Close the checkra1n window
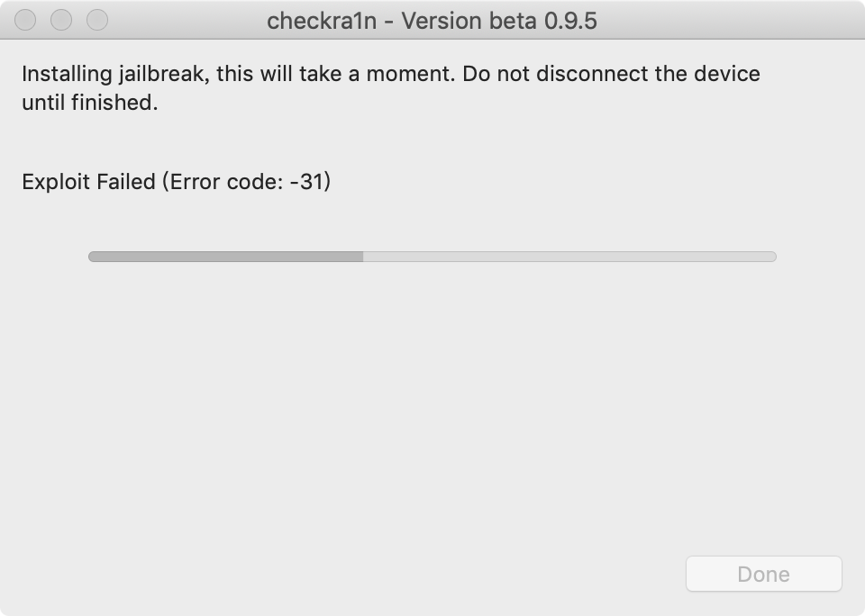 tap(25, 20)
